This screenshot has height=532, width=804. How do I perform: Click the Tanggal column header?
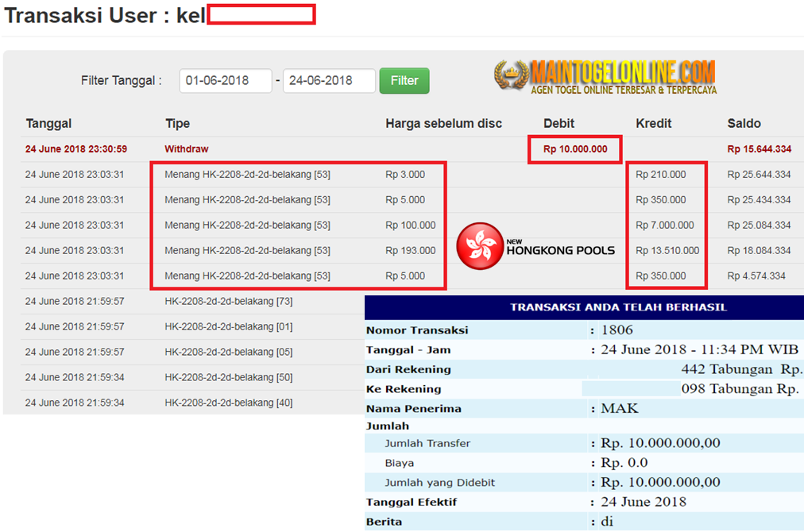point(48,124)
